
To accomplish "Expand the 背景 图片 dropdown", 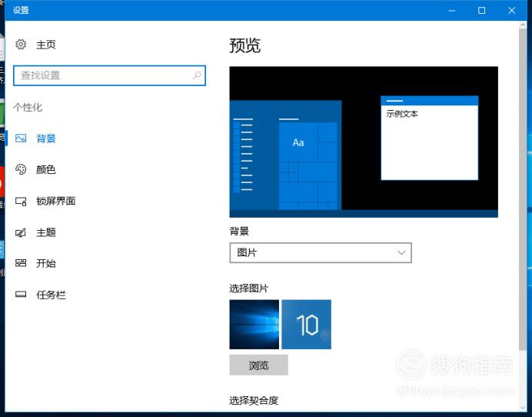I will pos(321,252).
